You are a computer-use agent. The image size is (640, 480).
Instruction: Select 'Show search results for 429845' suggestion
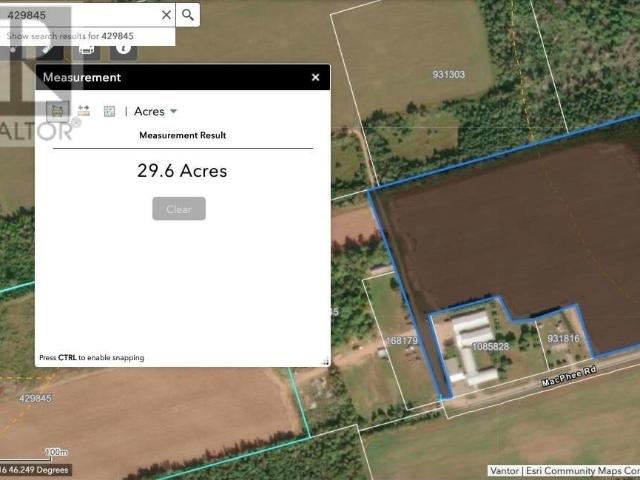click(x=70, y=36)
